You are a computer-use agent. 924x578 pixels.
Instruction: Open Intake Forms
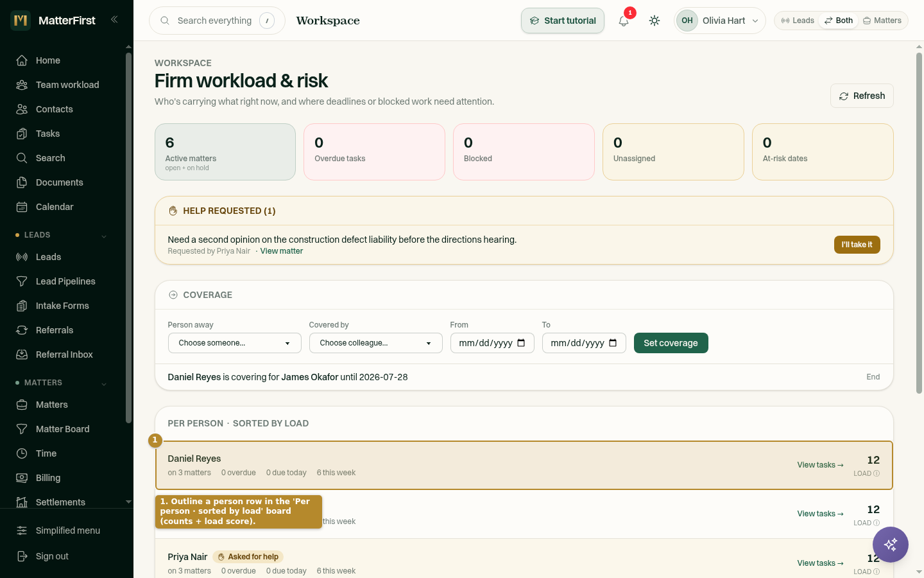(63, 306)
